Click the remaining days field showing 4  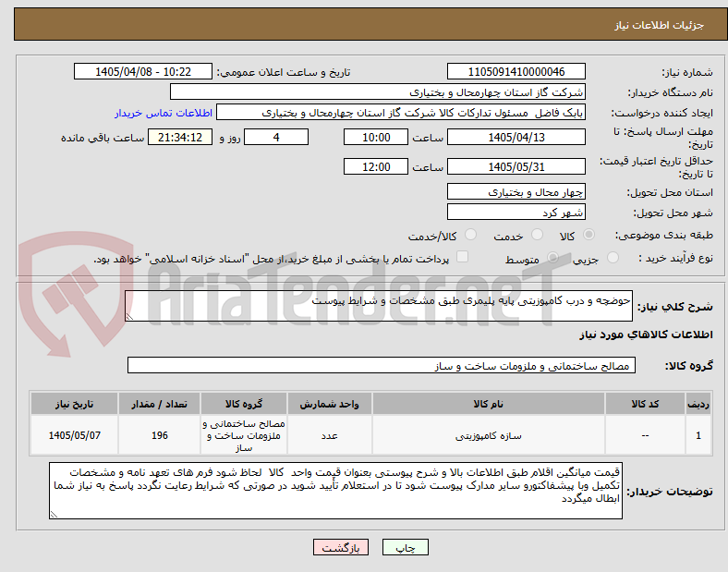(276, 138)
